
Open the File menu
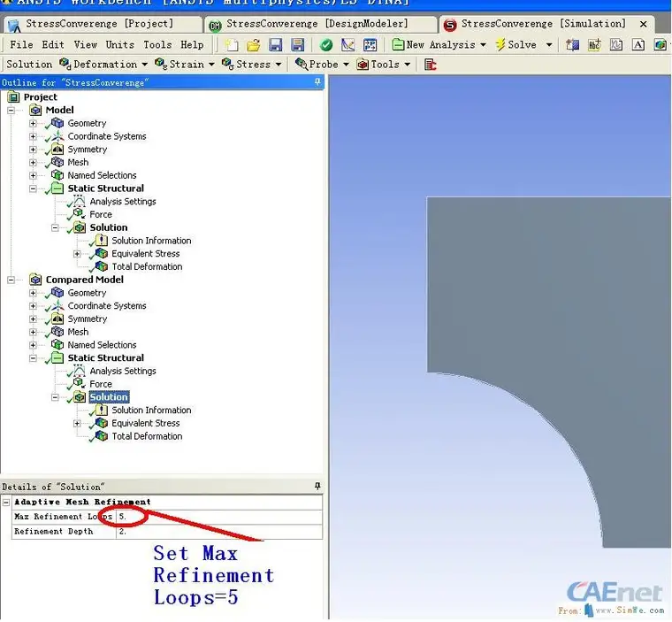point(21,44)
